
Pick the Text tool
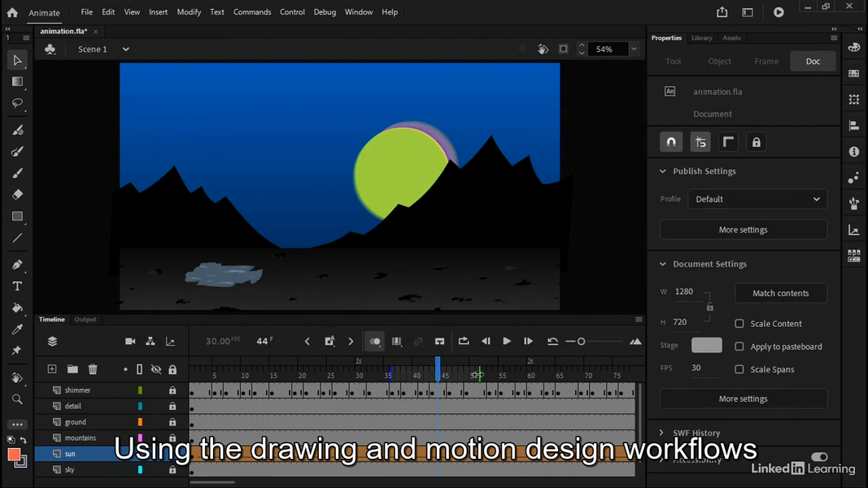point(18,285)
